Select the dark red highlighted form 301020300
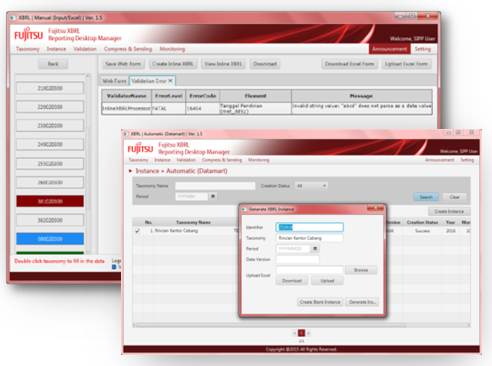This screenshot has height=366, width=492. tap(50, 201)
